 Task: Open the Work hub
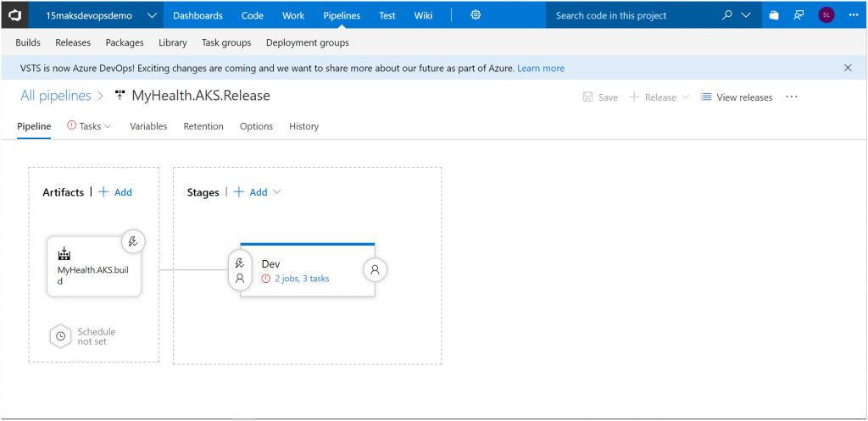coord(293,15)
